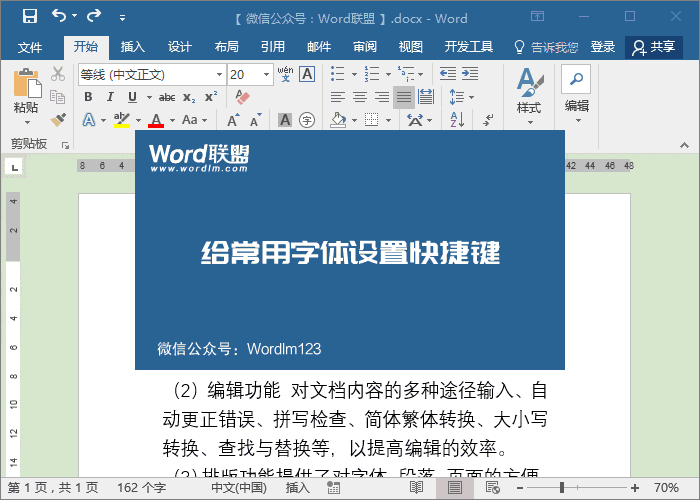This screenshot has width=700, height=500.
Task: Open underline style dropdown arrow
Action: [149, 97]
